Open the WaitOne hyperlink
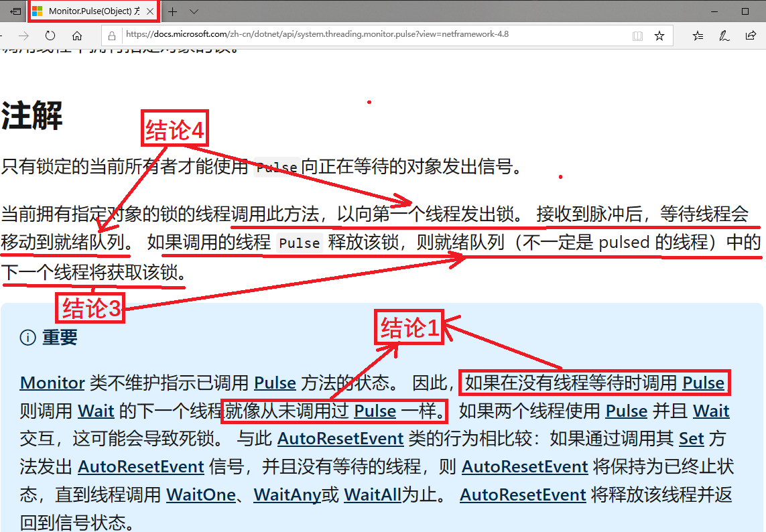Image resolution: width=766 pixels, height=532 pixels. click(x=200, y=494)
